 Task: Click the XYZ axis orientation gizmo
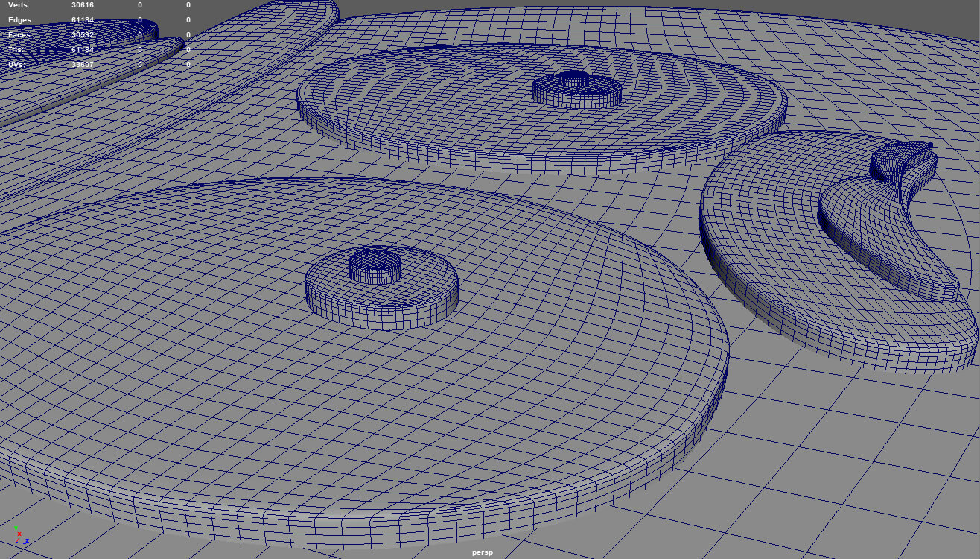click(19, 534)
